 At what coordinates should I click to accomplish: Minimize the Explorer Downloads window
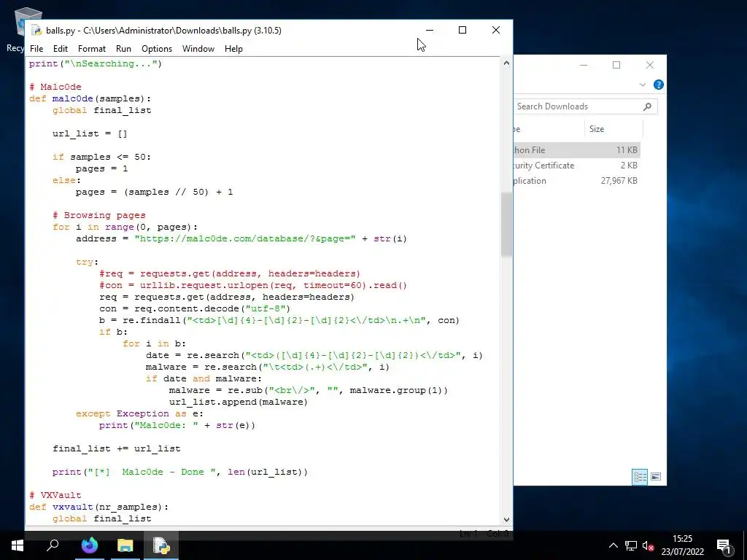584,65
